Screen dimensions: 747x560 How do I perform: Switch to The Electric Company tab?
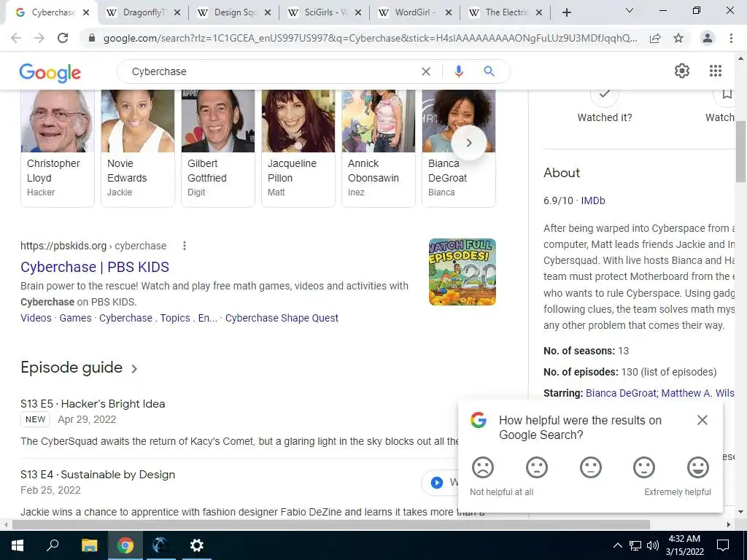506,12
